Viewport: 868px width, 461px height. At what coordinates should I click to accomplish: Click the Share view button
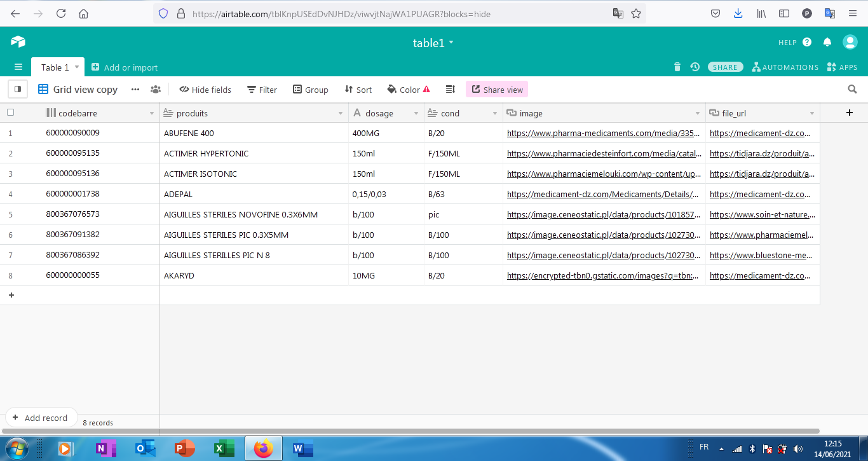tap(497, 90)
